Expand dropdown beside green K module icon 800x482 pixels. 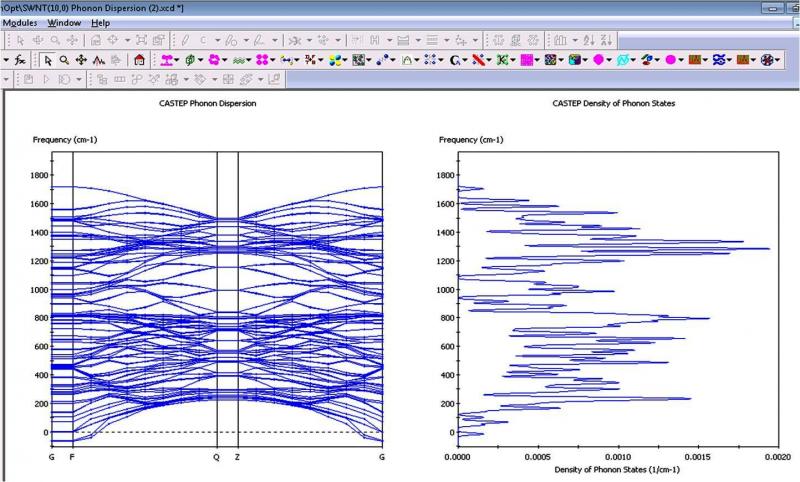pos(513,60)
